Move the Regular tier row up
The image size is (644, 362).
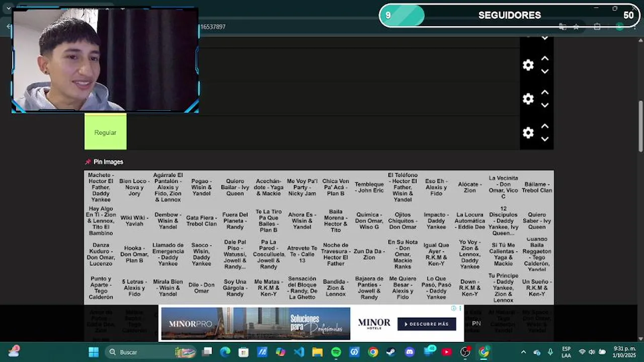point(545,126)
